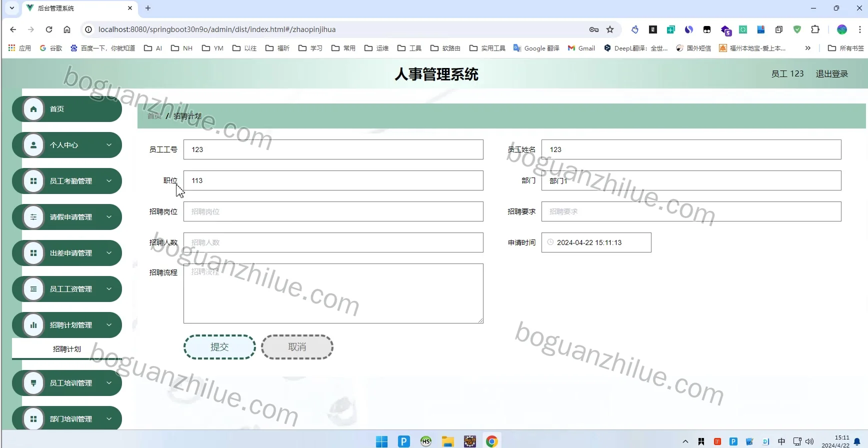This screenshot has height=448, width=868.
Task: Open the Gmail bookmark
Action: 581,48
